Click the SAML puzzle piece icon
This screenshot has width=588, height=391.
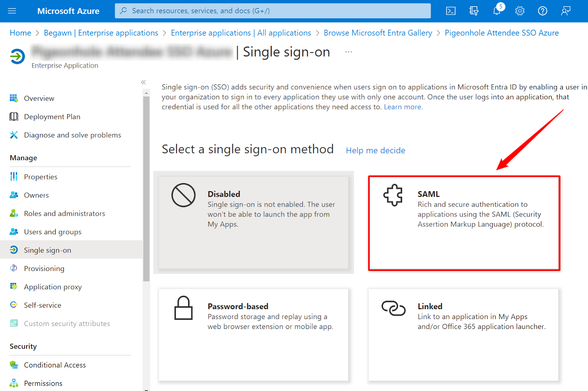393,195
